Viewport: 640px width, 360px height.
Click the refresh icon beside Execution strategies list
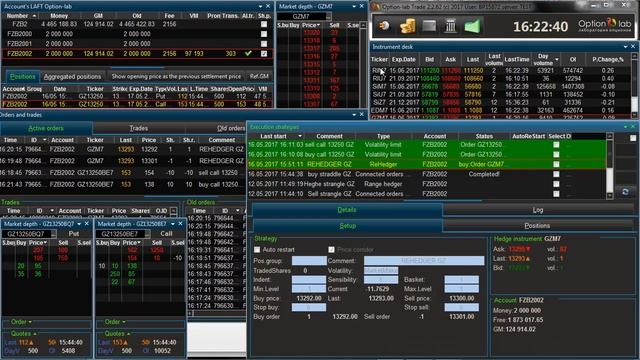(625, 191)
